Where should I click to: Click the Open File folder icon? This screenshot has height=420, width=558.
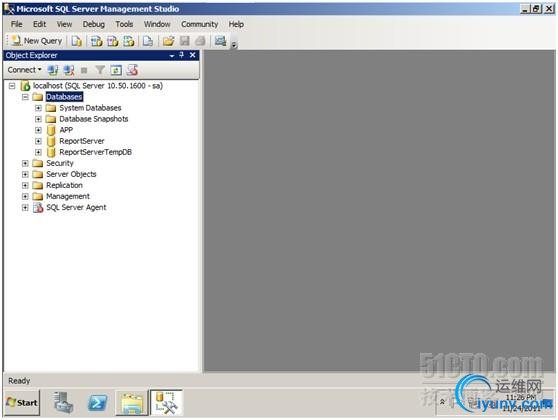168,41
